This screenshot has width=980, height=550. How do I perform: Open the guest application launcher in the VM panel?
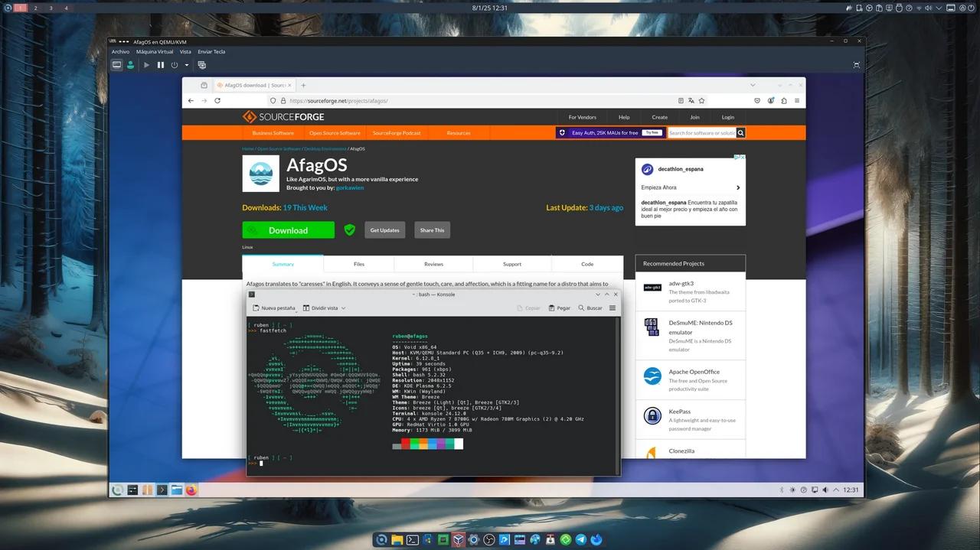[117, 490]
